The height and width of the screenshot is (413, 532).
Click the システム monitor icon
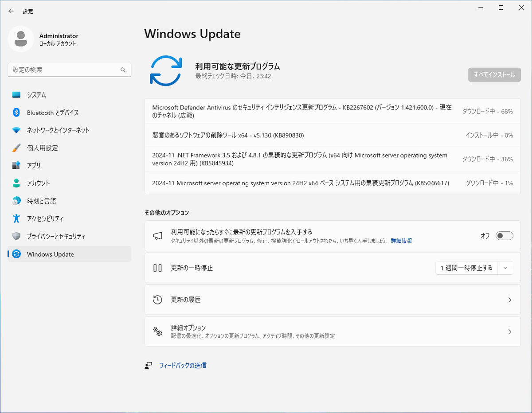16,95
